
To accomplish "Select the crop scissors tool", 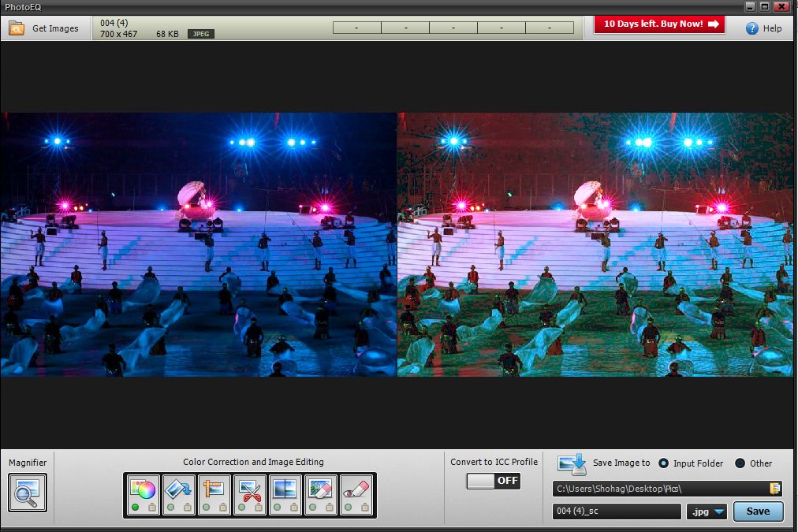I will point(250,489).
